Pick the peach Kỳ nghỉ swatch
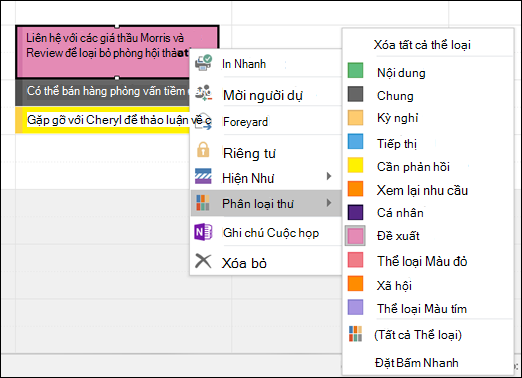The image size is (522, 378). 355,117
